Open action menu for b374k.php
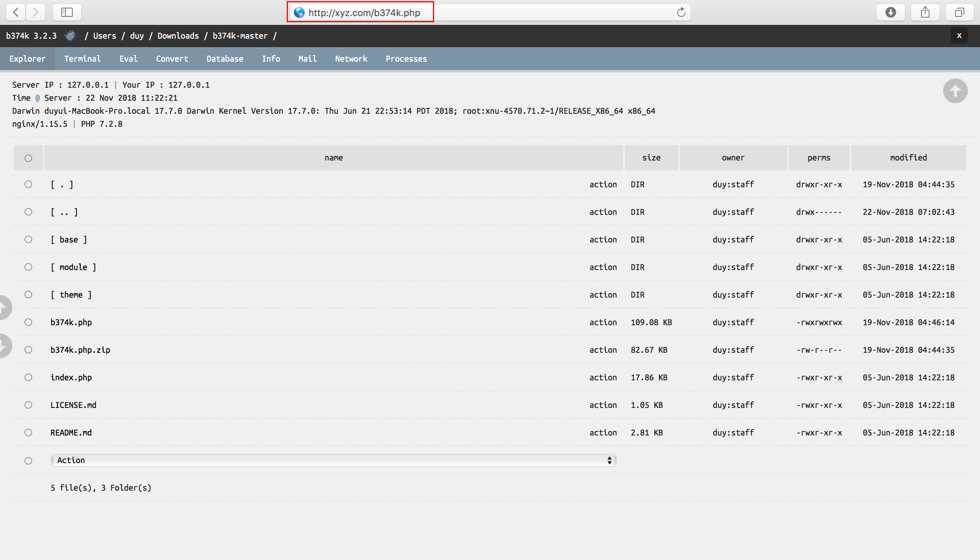The width and height of the screenshot is (980, 560). (603, 323)
